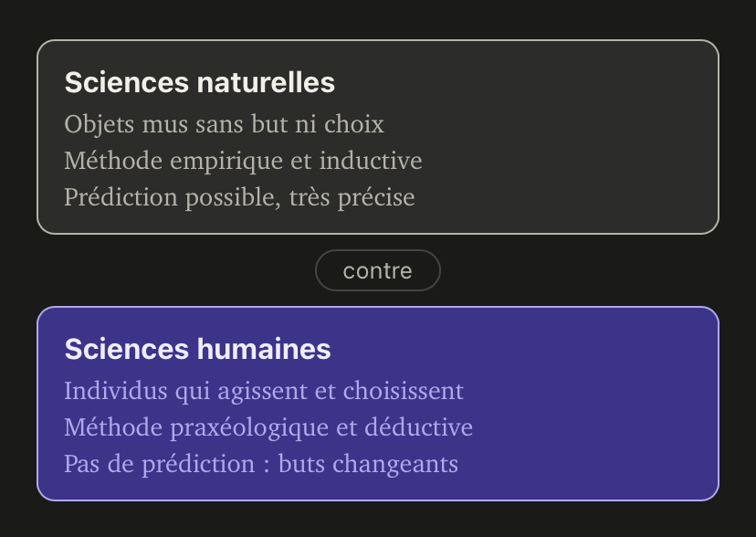
Task: Click the line 'Méthode empirique et inductive'
Action: tap(243, 161)
